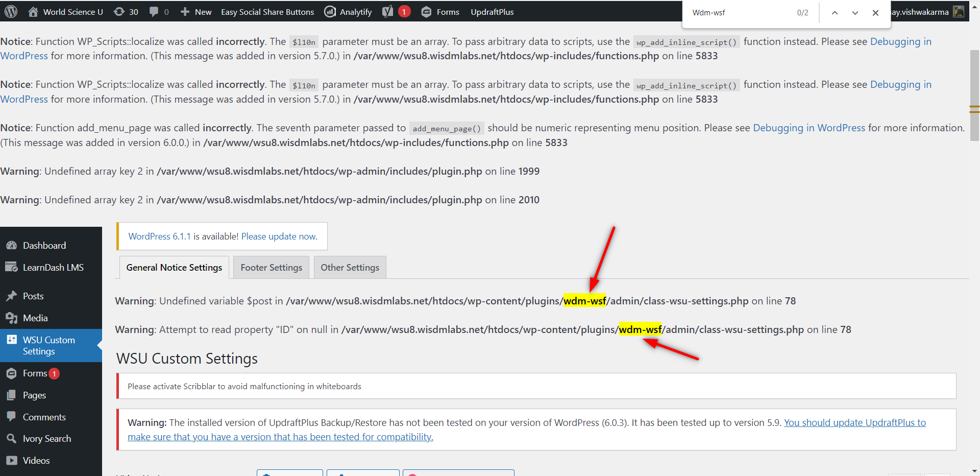Click the add_menu_page() code snippet
980x476 pixels.
point(447,129)
